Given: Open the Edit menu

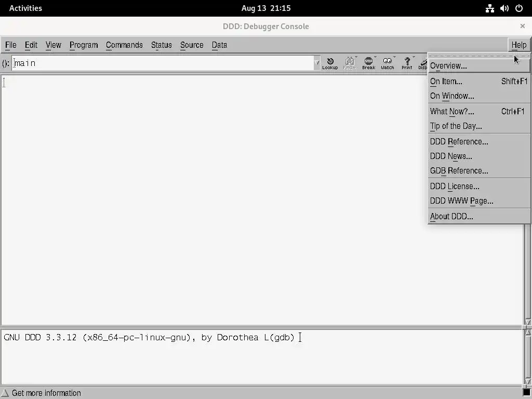Looking at the screenshot, I should click(31, 45).
